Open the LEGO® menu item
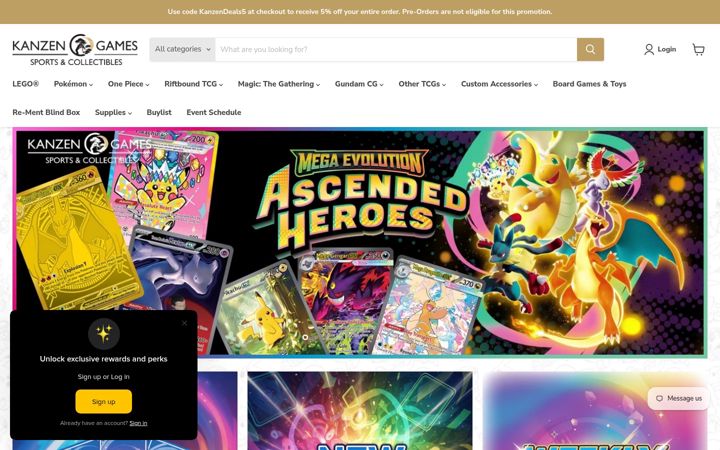The image size is (720, 450). point(26,84)
